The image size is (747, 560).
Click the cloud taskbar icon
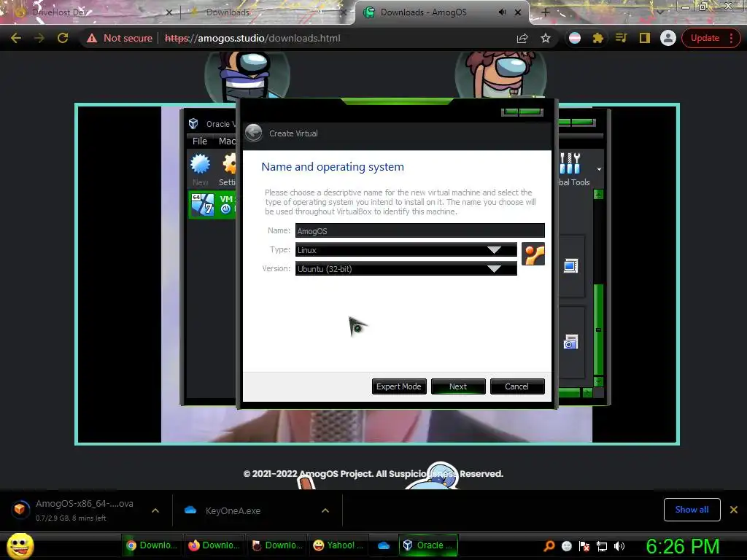[384, 545]
